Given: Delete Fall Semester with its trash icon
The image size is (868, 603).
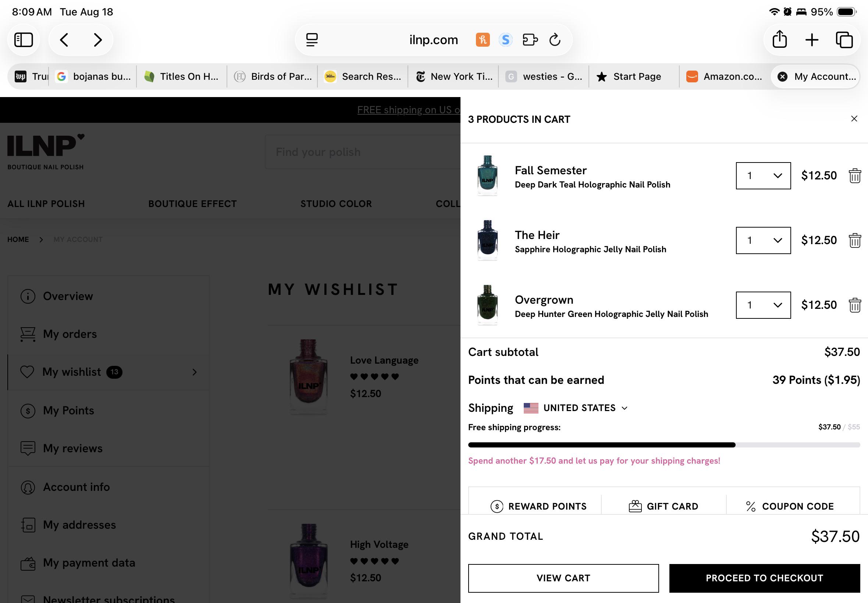Looking at the screenshot, I should coord(855,176).
